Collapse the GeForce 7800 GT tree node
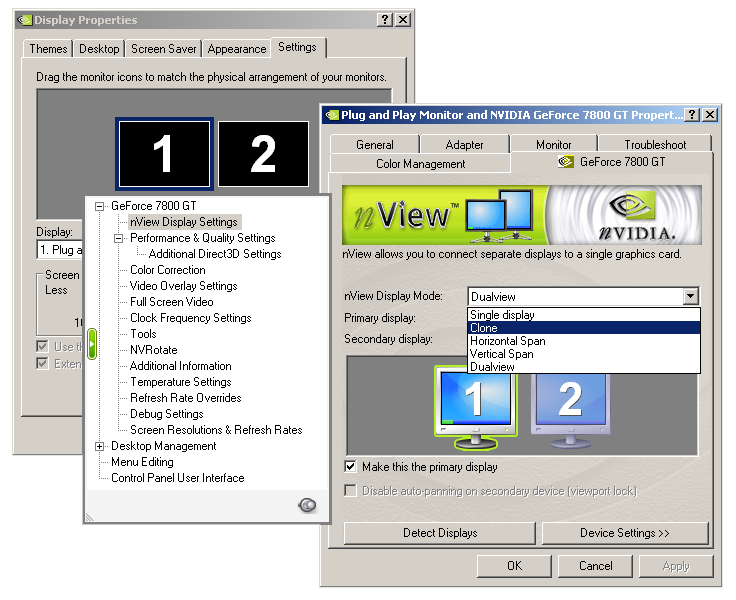 click(x=99, y=206)
